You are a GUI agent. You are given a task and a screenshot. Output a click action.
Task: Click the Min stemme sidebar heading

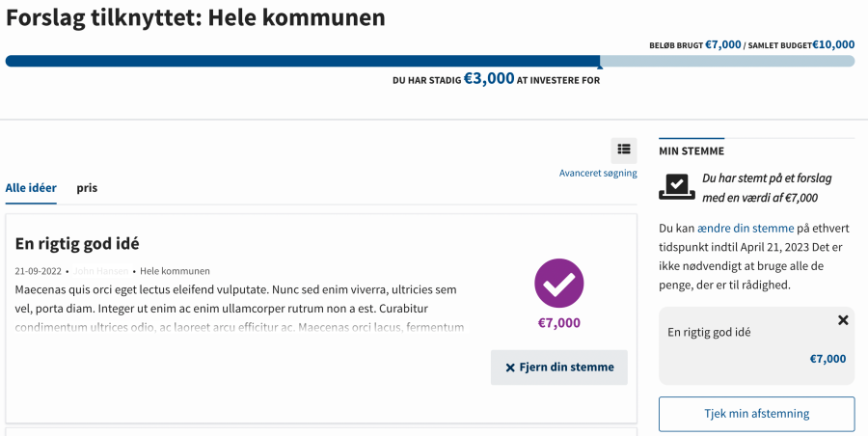(692, 151)
